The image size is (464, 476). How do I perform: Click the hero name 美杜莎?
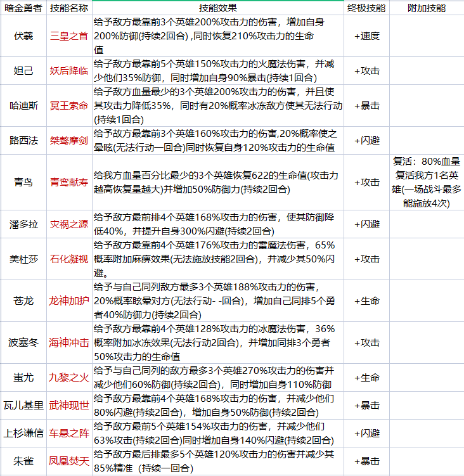point(23,259)
